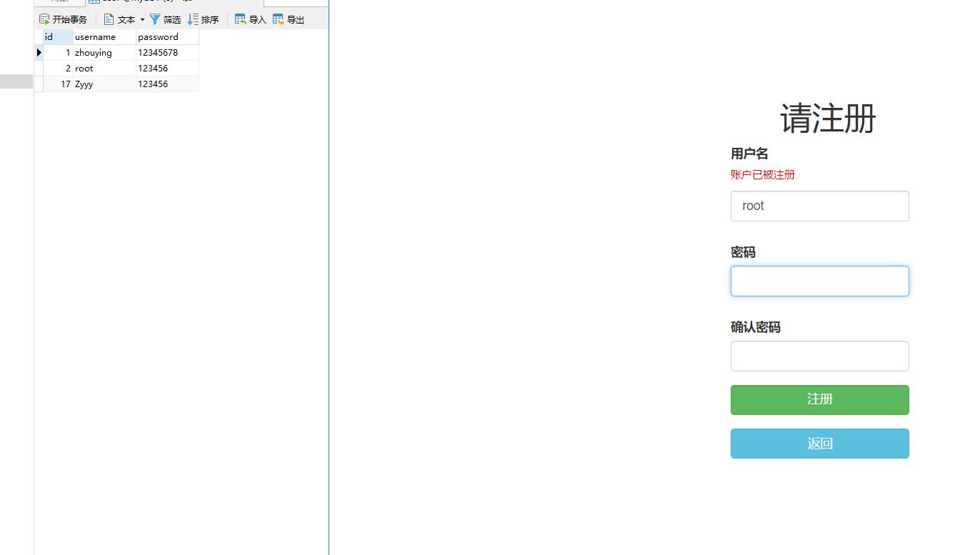Viewport: 980px width, 555px height.
Task: Select the root username table cell
Action: (104, 69)
